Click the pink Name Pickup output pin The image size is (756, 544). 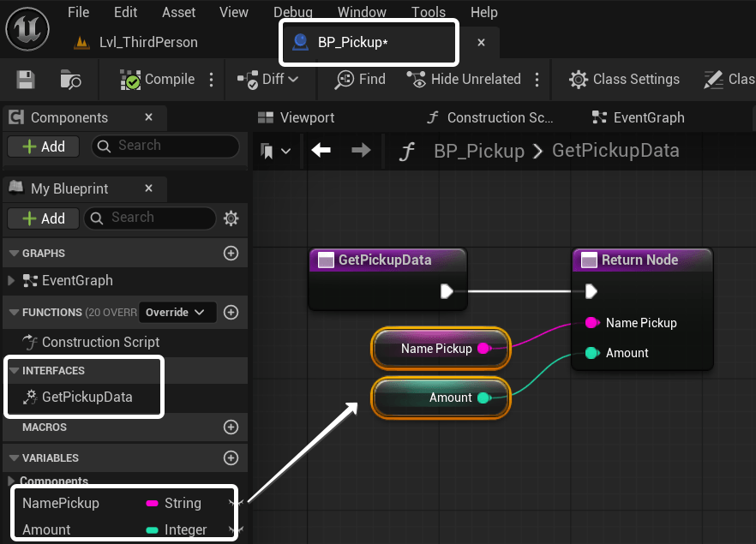tap(483, 348)
